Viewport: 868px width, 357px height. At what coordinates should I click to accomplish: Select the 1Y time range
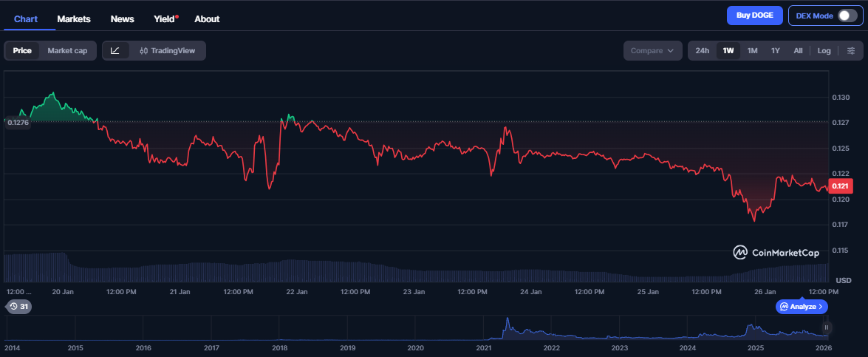(775, 51)
